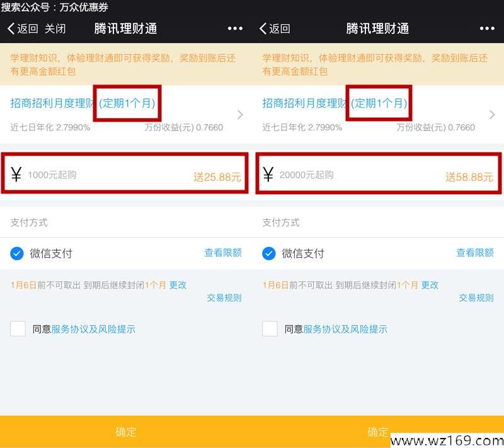504x448 pixels.
Task: Open 服务协议及风险提示 link in the right screen
Action: coord(345,329)
